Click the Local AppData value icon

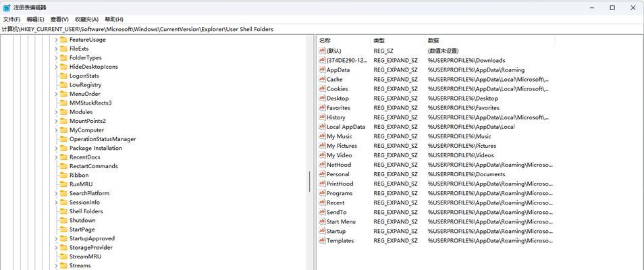pyautogui.click(x=322, y=127)
